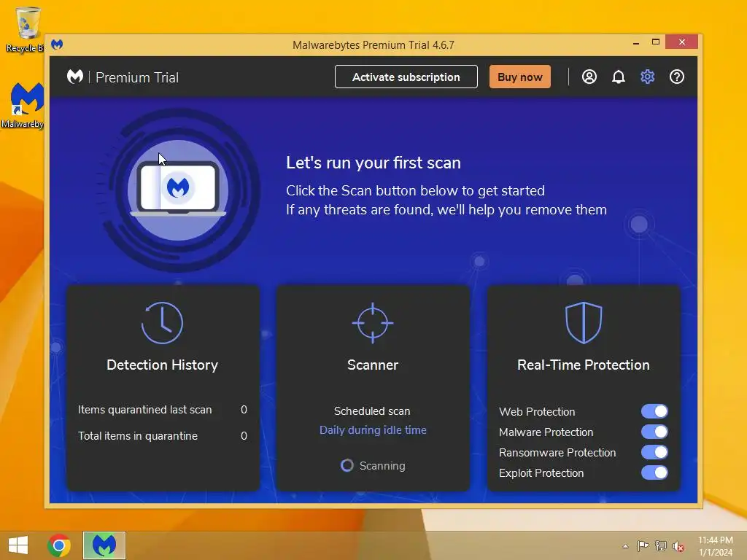This screenshot has width=747, height=560.
Task: Click the Real-Time Protection shield icon
Action: point(584,322)
